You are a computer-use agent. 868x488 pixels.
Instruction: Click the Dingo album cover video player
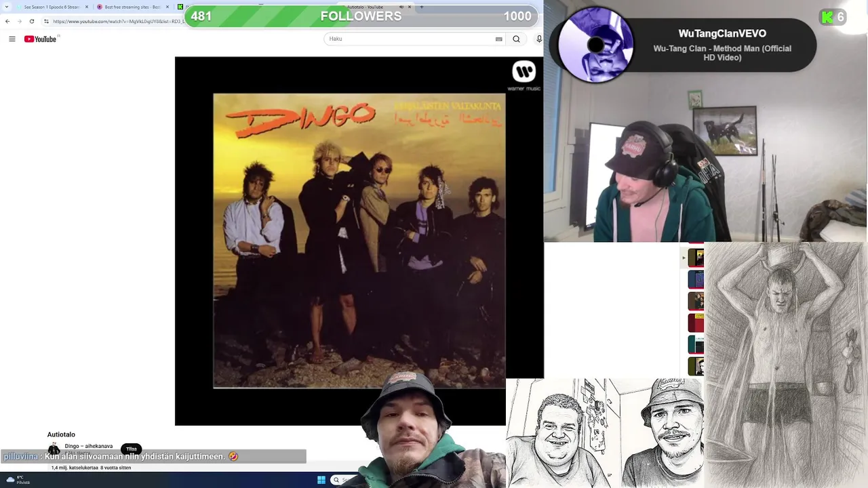tap(359, 241)
